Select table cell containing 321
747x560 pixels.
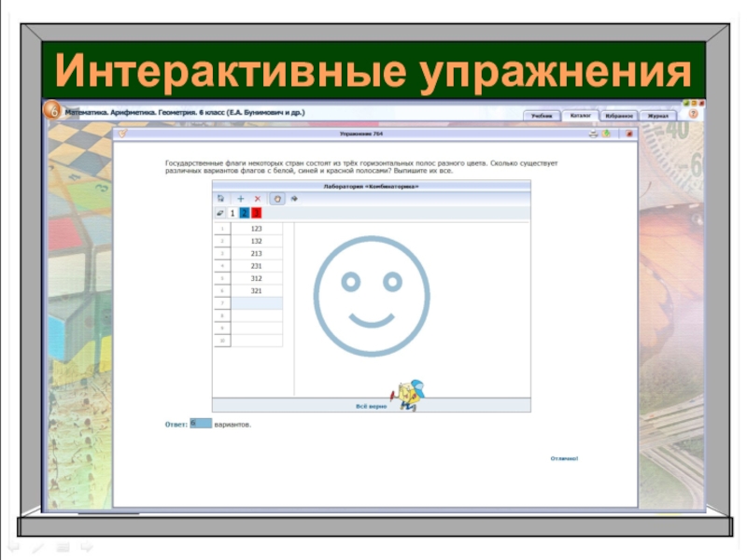(256, 290)
